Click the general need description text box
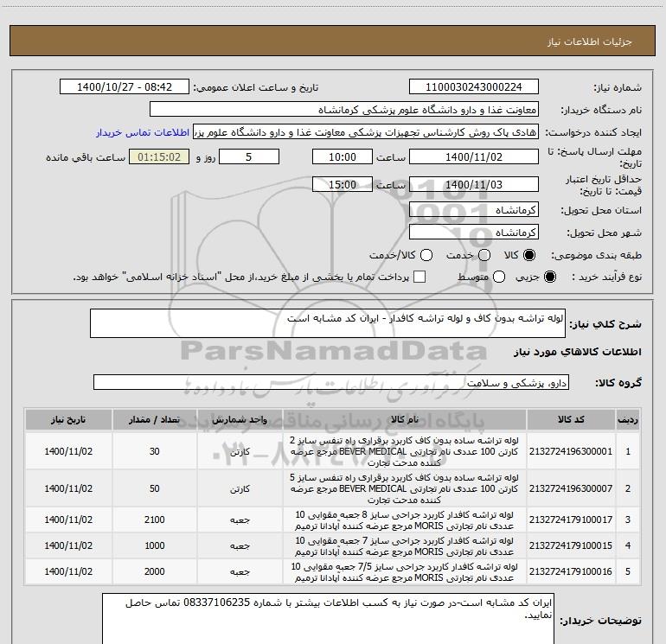This screenshot has width=666, height=644. [x=328, y=323]
